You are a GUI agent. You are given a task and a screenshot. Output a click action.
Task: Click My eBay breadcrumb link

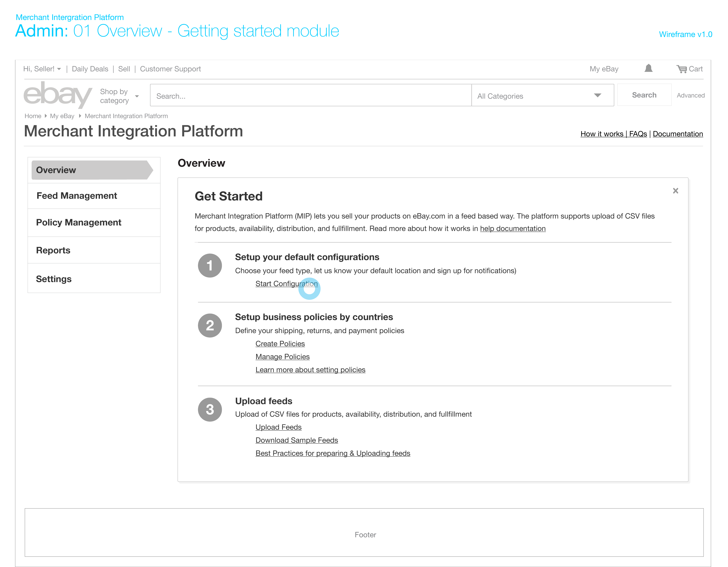[62, 116]
